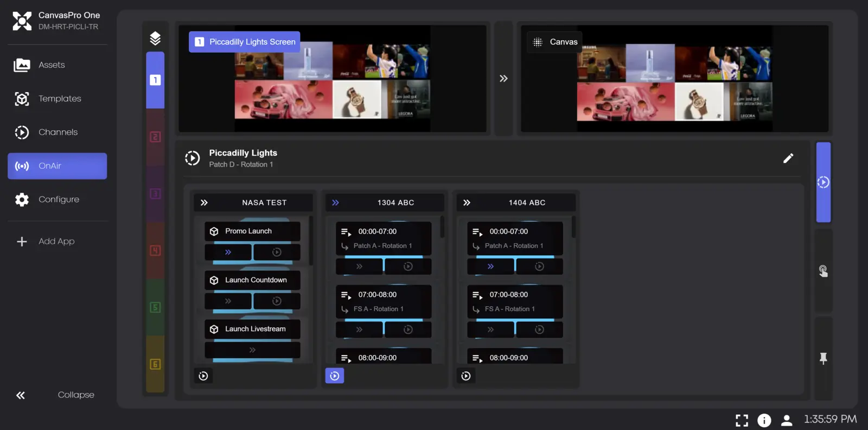Go to Channels in sidebar
This screenshot has width=868, height=430.
point(57,132)
